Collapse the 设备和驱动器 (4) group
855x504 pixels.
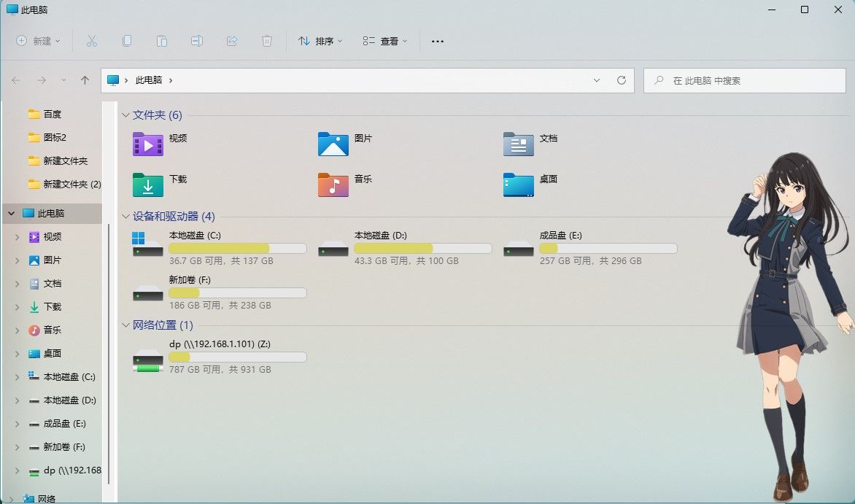point(125,217)
